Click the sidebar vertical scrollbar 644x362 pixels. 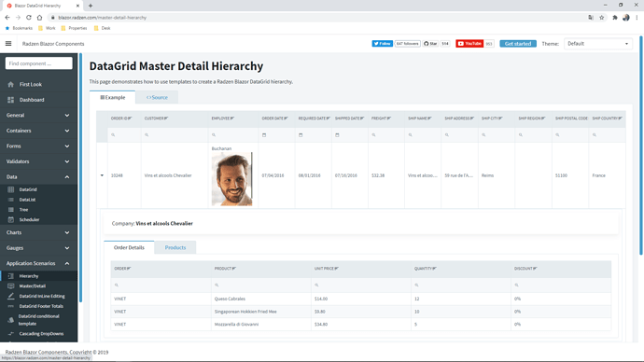click(80, 177)
